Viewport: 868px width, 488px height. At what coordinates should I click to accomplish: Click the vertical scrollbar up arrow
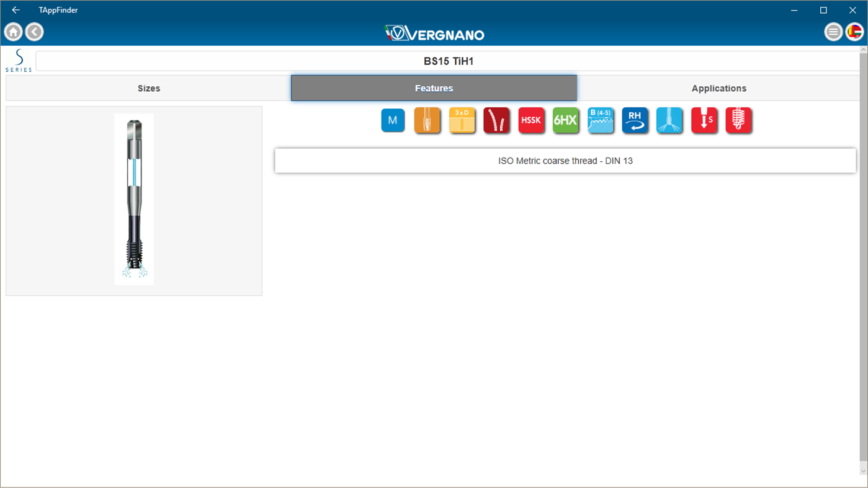pos(863,50)
